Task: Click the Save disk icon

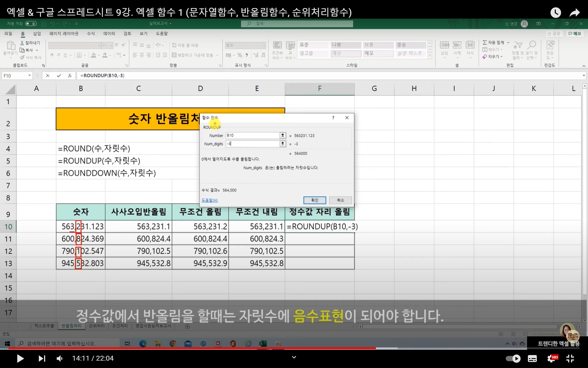Action: [x=44, y=24]
